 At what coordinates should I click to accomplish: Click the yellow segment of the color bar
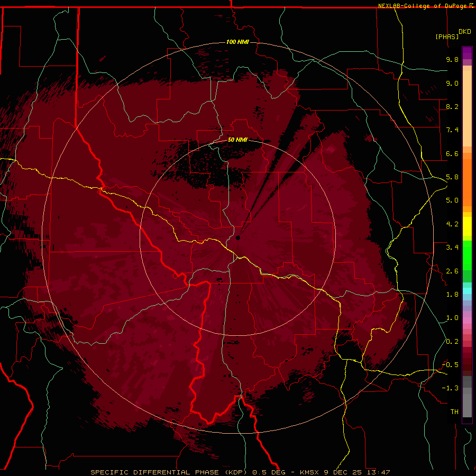click(467, 226)
